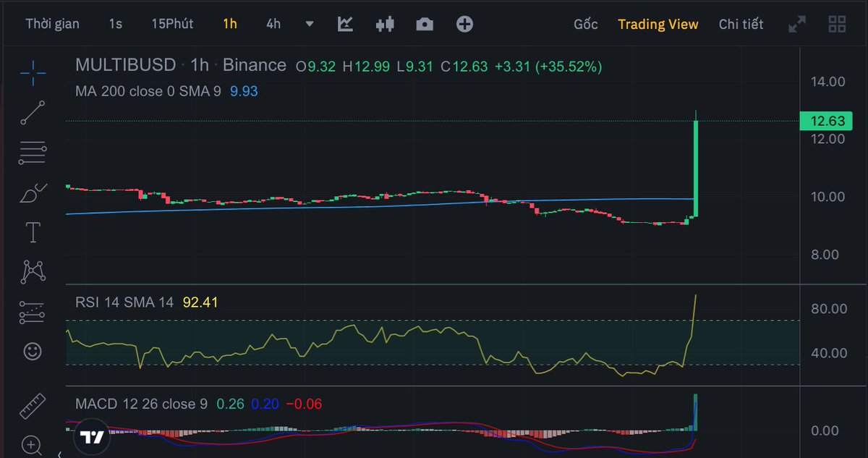Viewport: 868px width, 458px height.
Task: Select the text annotation tool
Action: [33, 233]
